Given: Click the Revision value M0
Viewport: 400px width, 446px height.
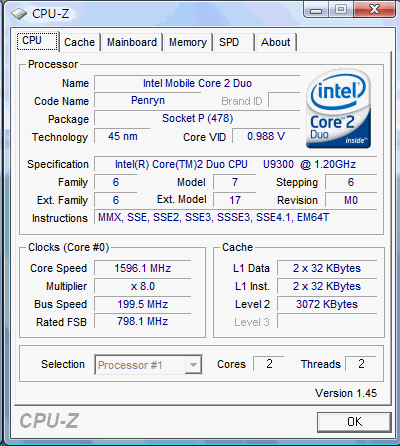Looking at the screenshot, I should click(351, 200).
